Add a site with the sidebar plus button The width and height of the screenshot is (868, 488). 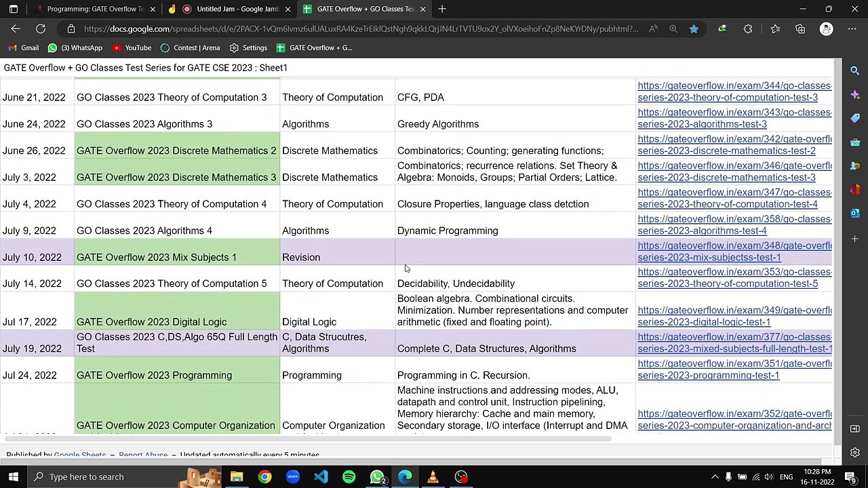click(855, 239)
